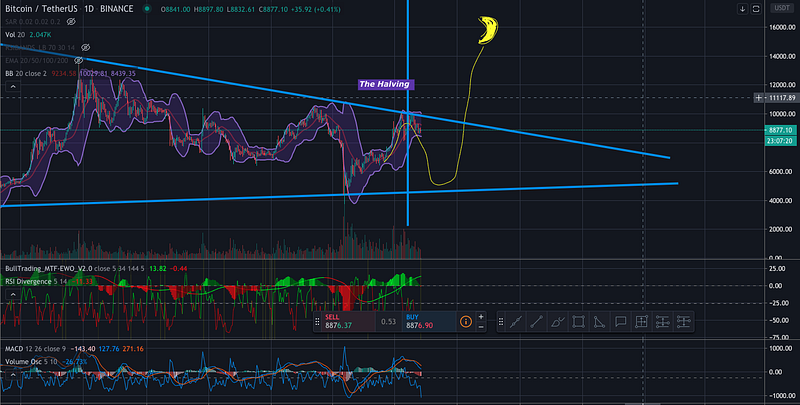Click the 6000.00 price axis label
Image resolution: width=800 pixels, height=405 pixels.
(x=781, y=171)
